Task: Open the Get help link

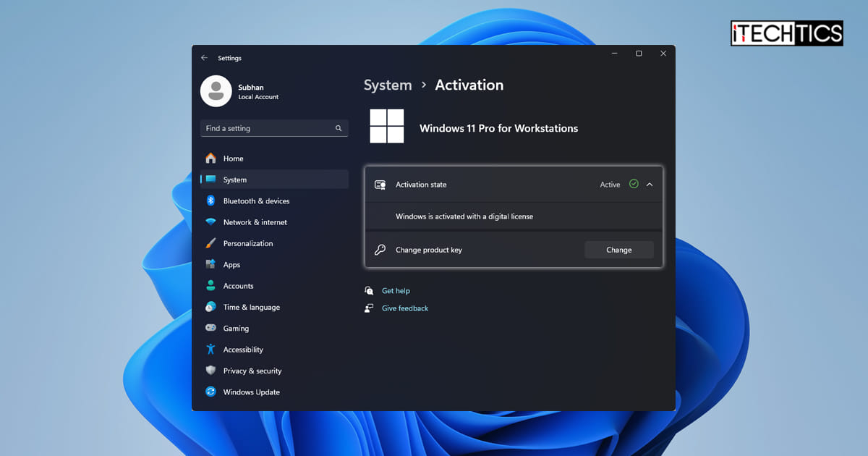Action: [x=396, y=290]
